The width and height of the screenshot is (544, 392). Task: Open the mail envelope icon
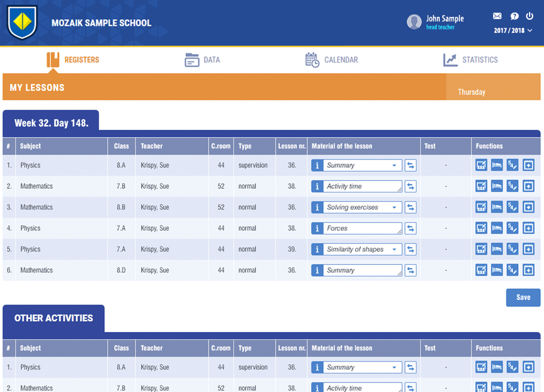point(497,16)
